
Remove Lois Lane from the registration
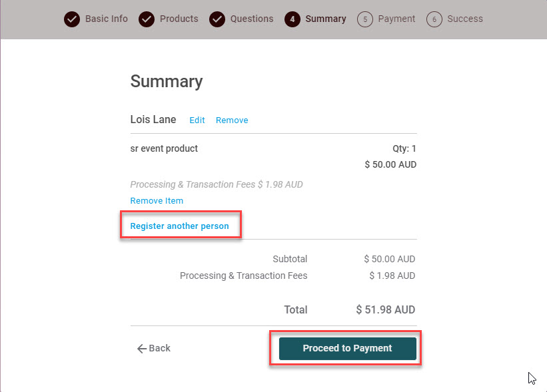coord(232,120)
